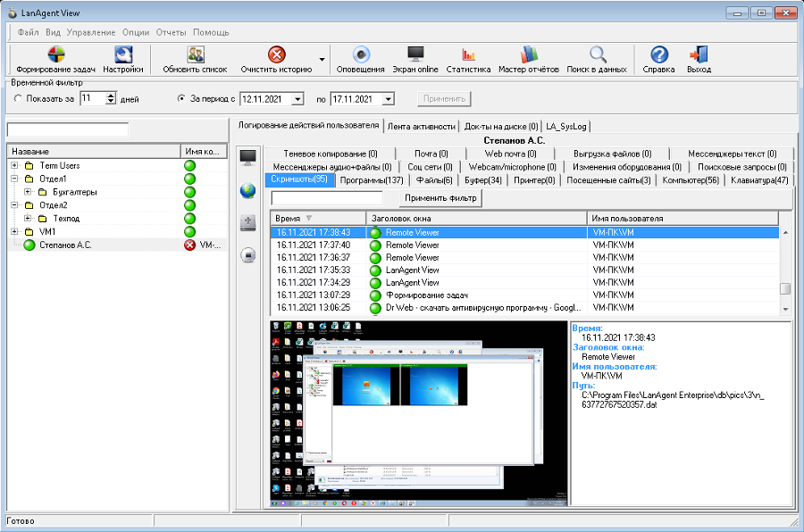Click the Remote Viewer screenshot preview
804x532 pixels.
tap(418, 413)
